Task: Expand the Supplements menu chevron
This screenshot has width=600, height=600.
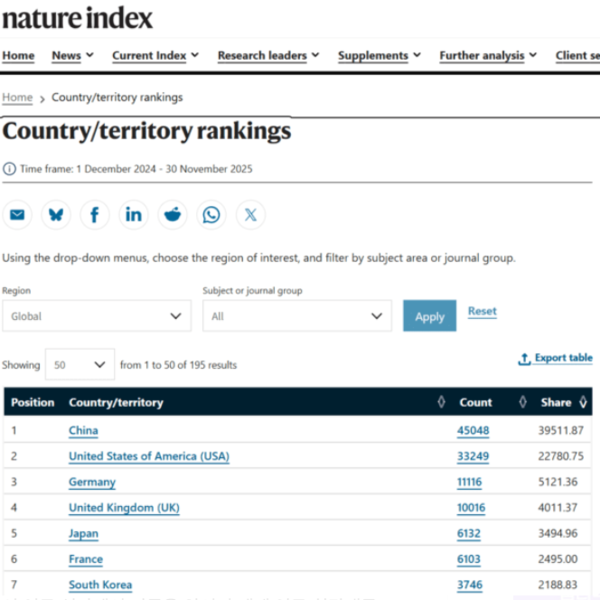Action: (417, 55)
